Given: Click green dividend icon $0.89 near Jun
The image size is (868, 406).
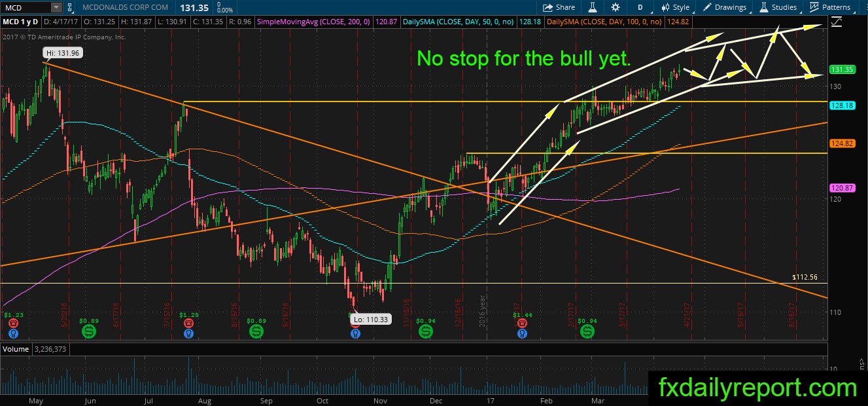Looking at the screenshot, I should [89, 332].
